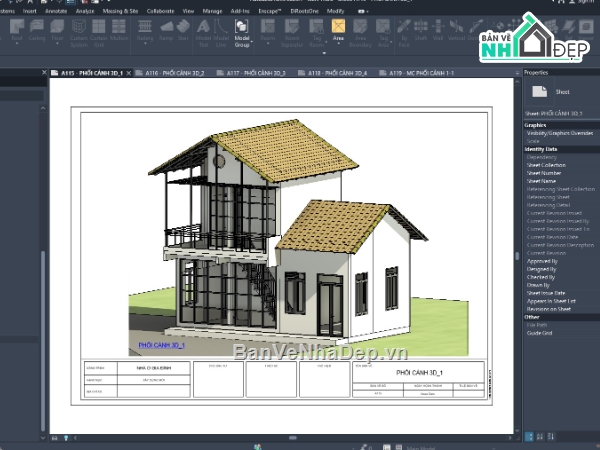Close the left browser panel

[x=44, y=72]
